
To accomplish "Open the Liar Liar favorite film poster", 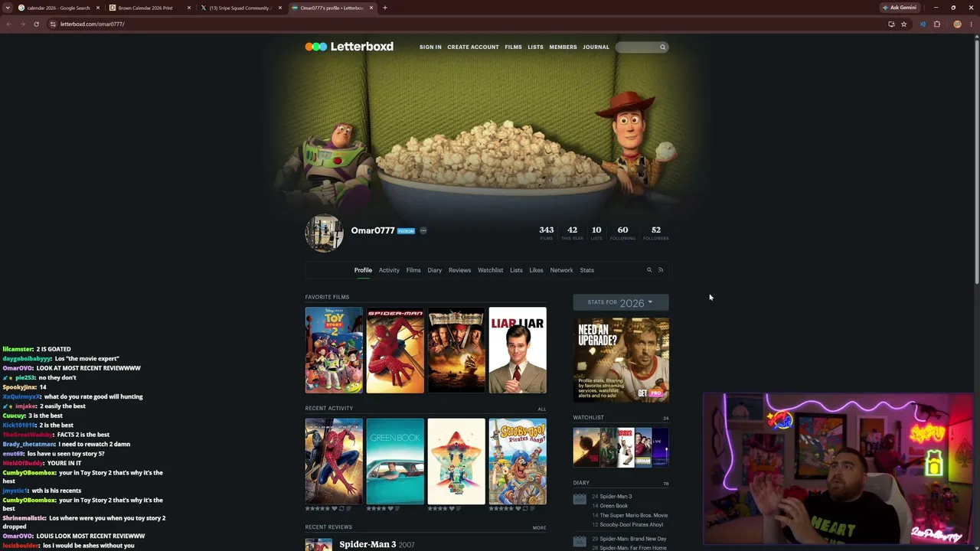I will coord(518,350).
